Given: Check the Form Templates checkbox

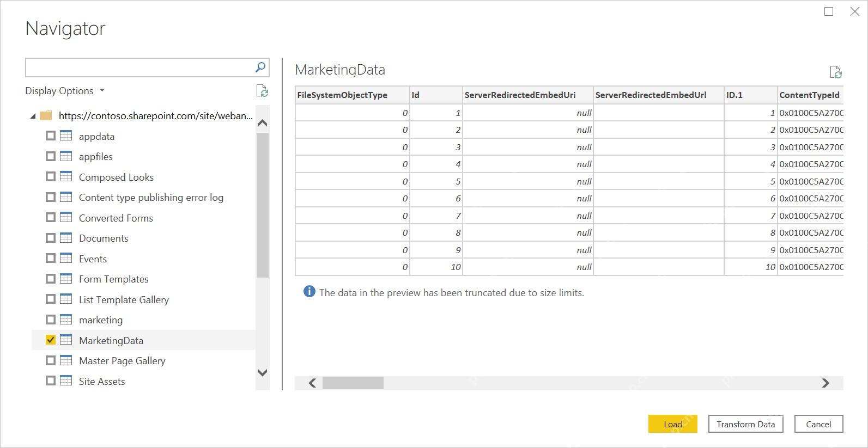Looking at the screenshot, I should [x=51, y=279].
